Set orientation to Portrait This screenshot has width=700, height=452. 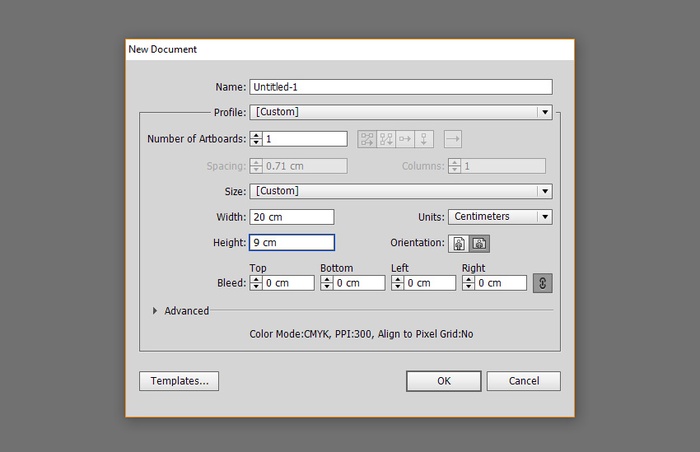click(459, 243)
